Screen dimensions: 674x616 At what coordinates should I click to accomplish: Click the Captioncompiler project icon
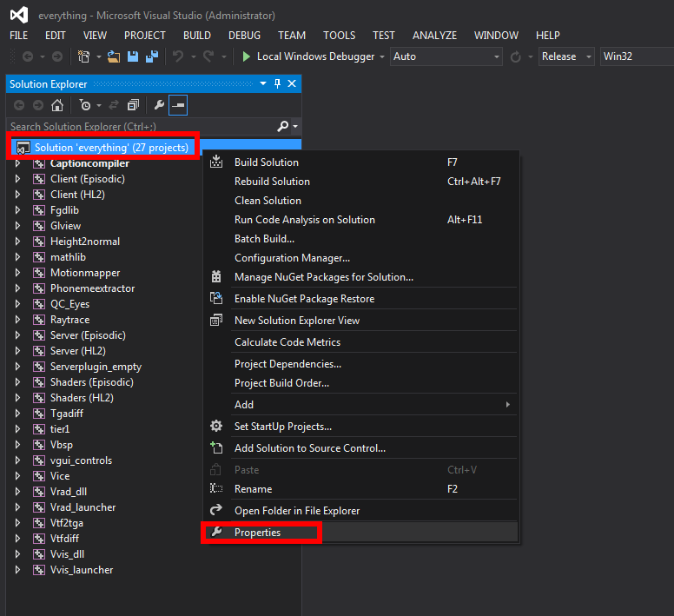pos(39,163)
